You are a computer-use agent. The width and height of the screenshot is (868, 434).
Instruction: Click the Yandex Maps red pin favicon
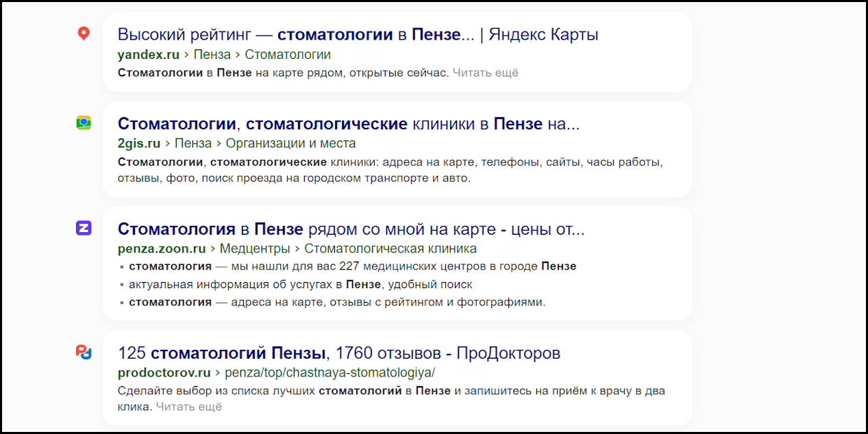click(84, 34)
